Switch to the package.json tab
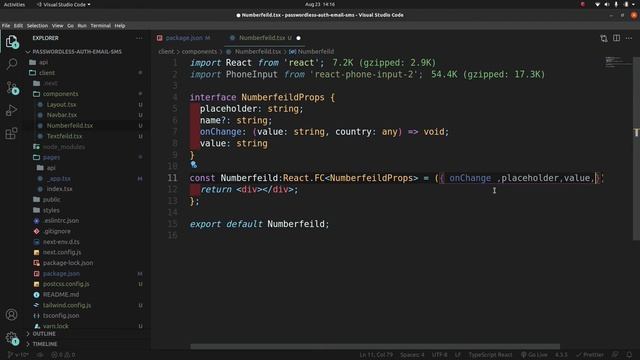 184,38
